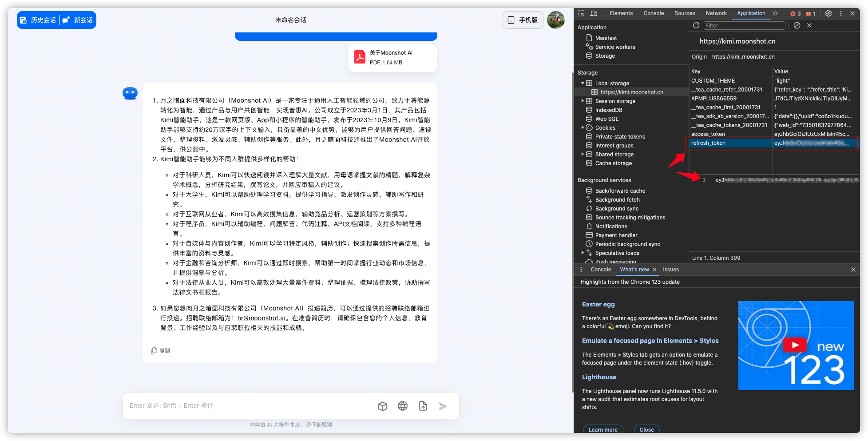Expand Cookies in the Storage panel
This screenshot has height=441, width=868.
(583, 127)
